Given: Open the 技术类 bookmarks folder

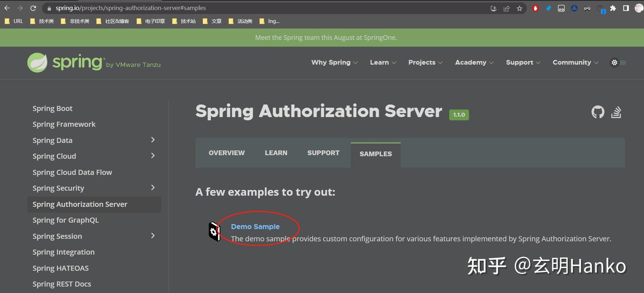Looking at the screenshot, I should pyautogui.click(x=42, y=21).
